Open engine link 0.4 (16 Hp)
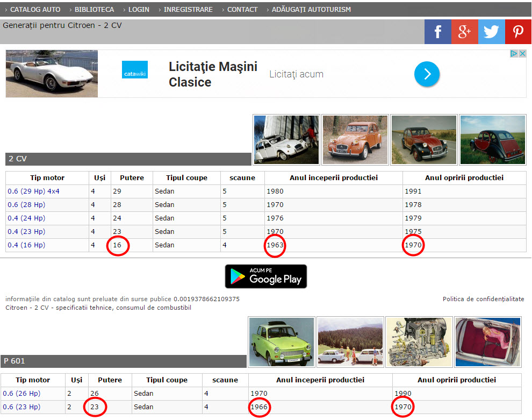 tap(26, 245)
